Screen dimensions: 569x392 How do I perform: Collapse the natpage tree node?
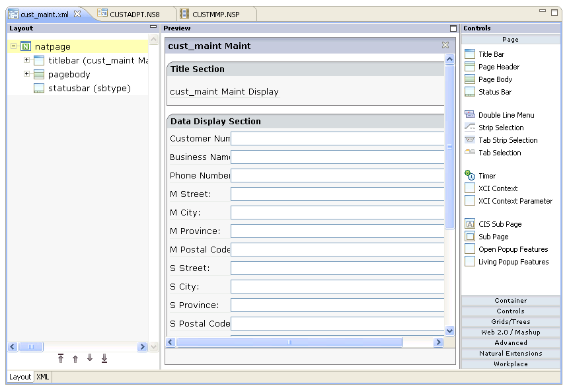pos(14,47)
